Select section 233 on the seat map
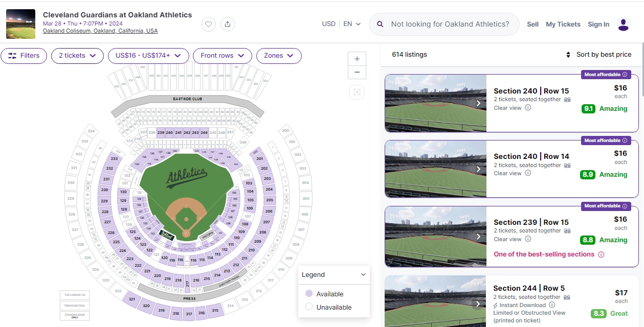The width and height of the screenshot is (644, 327). 114,159
